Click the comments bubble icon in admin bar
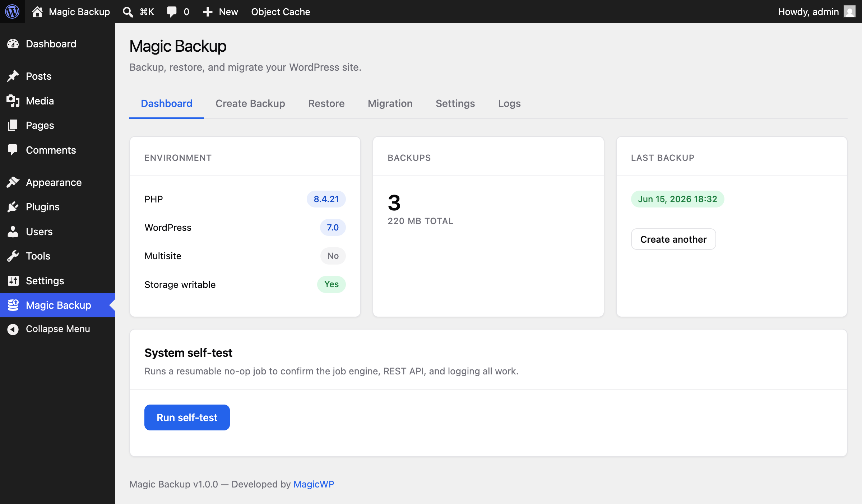This screenshot has height=504, width=862. click(172, 12)
